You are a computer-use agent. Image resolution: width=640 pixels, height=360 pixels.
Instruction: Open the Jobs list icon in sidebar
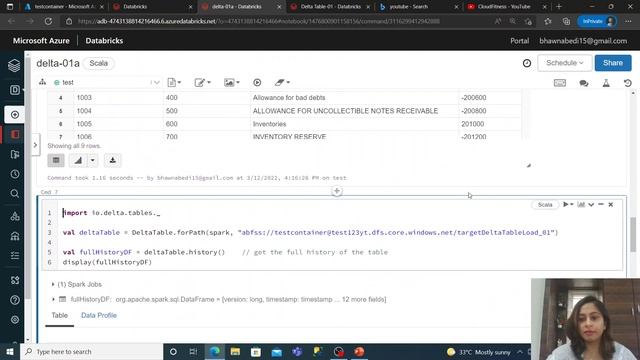point(15,256)
